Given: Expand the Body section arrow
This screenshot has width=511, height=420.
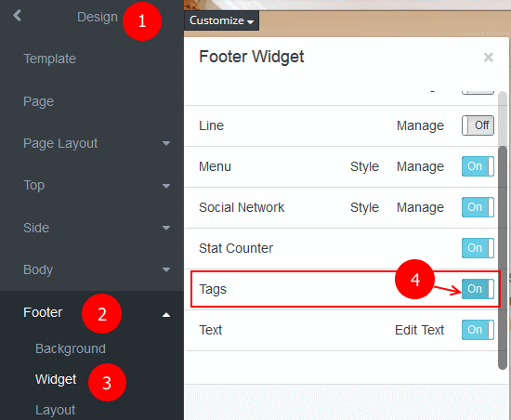Looking at the screenshot, I should (x=166, y=269).
